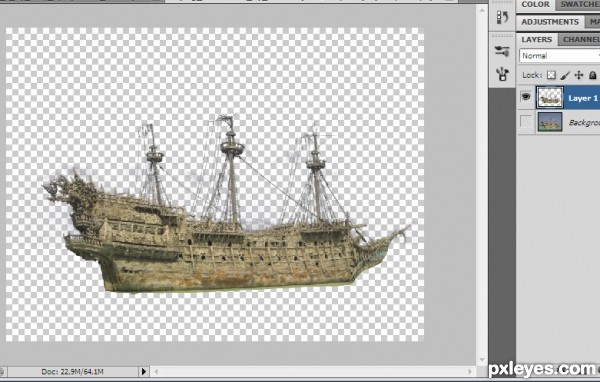Click the horizontal scrollbar left arrow
The height and width of the screenshot is (382, 600).
(156, 371)
